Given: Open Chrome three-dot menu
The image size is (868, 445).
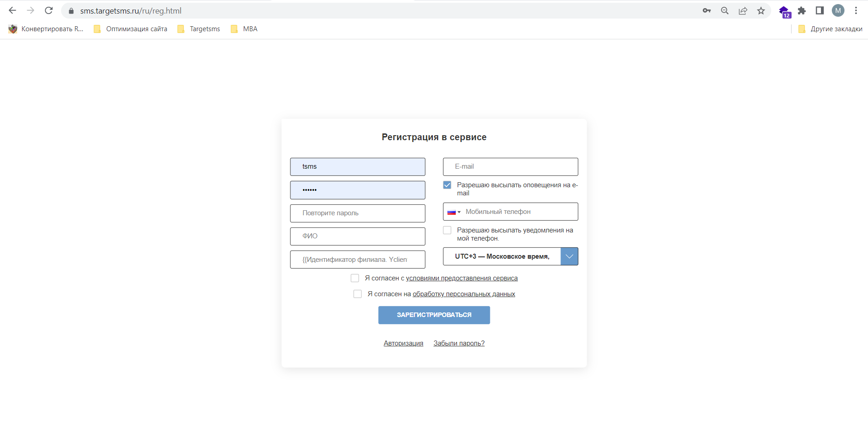Looking at the screenshot, I should 856,10.
